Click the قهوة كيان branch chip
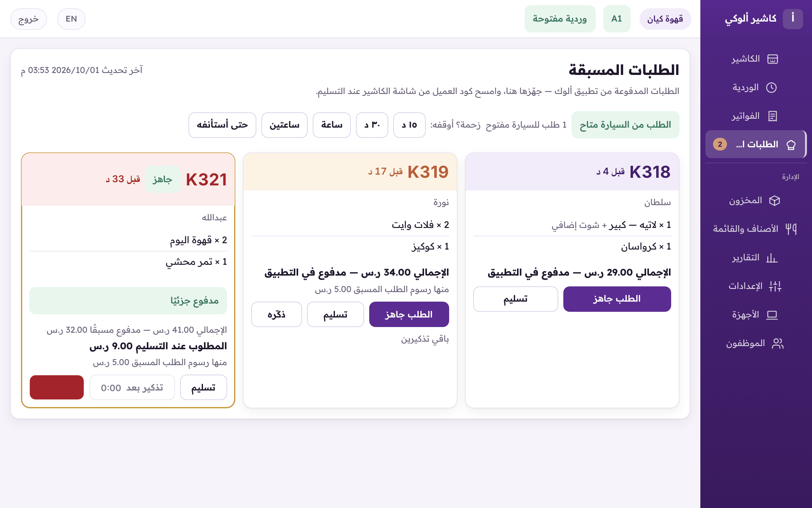The width and height of the screenshot is (812, 508). 665,19
